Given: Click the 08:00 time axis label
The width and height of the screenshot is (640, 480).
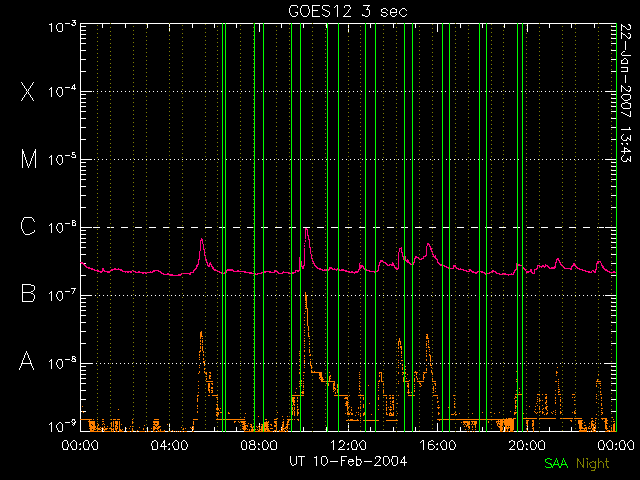Looking at the screenshot, I should pyautogui.click(x=259, y=445).
